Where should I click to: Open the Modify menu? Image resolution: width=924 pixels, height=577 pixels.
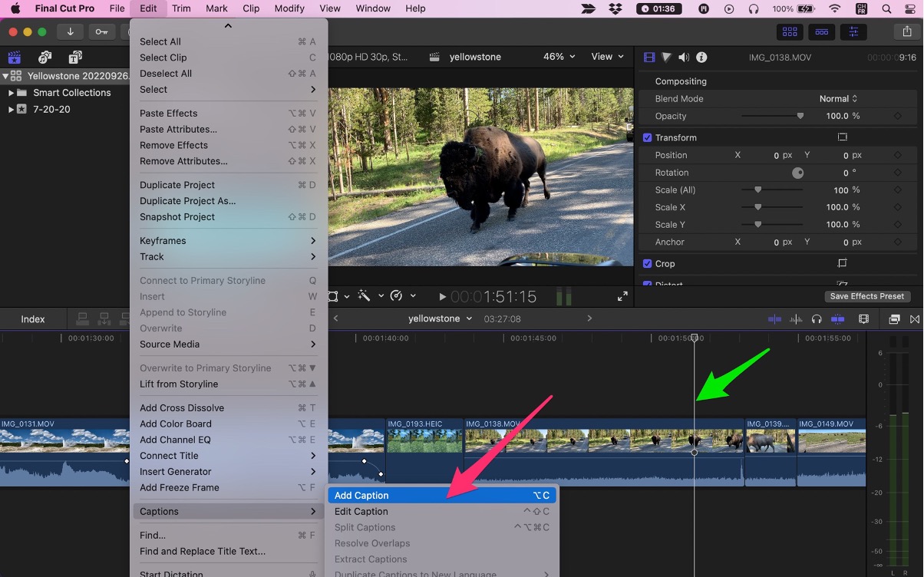click(289, 8)
